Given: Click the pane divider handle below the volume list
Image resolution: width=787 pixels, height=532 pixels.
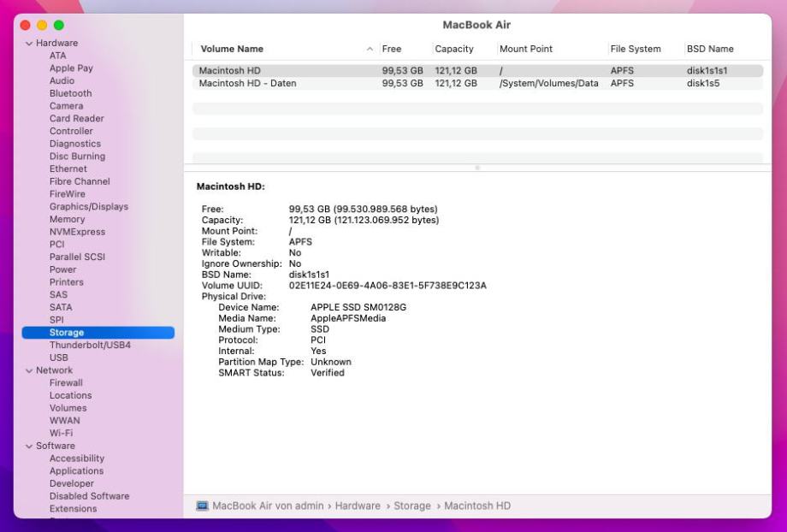Looking at the screenshot, I should 476,168.
